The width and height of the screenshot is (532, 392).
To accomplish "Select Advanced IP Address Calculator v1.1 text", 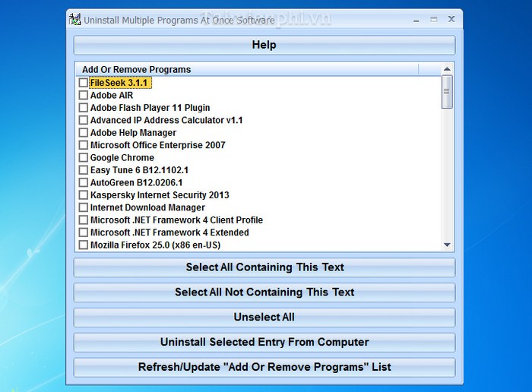I will (166, 120).
